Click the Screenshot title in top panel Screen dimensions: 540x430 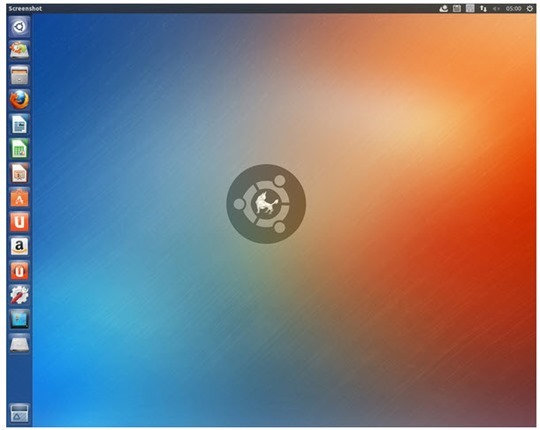[25, 9]
